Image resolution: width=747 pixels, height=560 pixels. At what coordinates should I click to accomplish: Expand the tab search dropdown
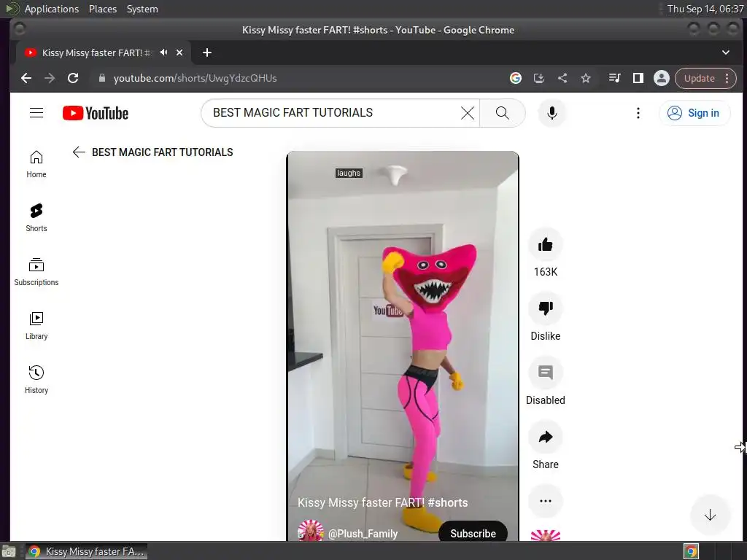coord(726,52)
